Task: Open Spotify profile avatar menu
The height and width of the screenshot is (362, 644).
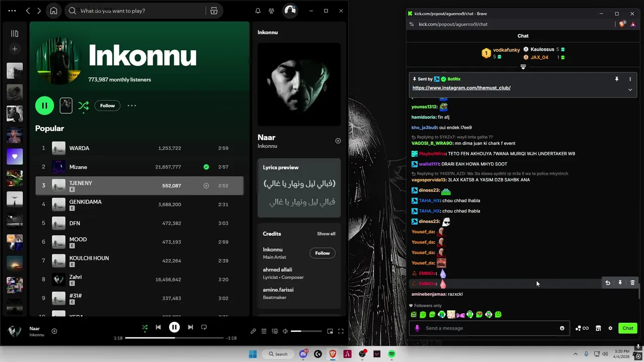Action: click(290, 11)
